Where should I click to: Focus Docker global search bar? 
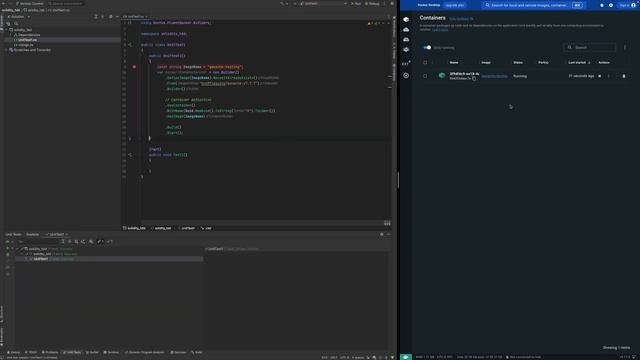[x=533, y=5]
